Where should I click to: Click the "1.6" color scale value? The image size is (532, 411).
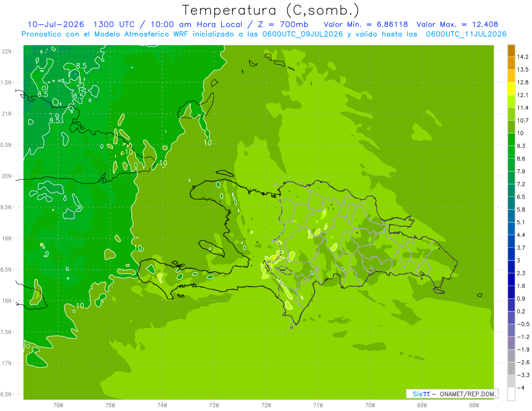point(521,286)
